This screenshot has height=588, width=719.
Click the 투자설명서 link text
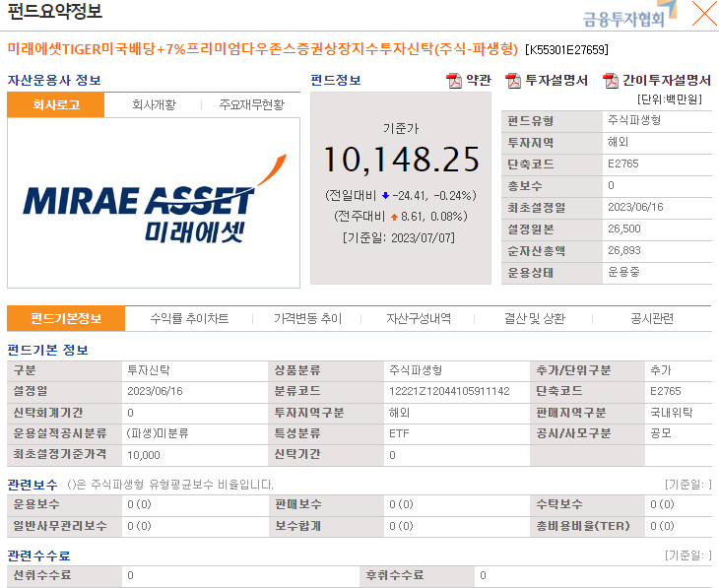click(556, 80)
